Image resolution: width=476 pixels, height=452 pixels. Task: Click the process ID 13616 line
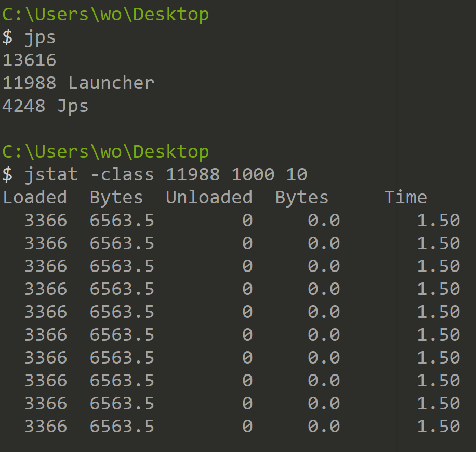[30, 60]
